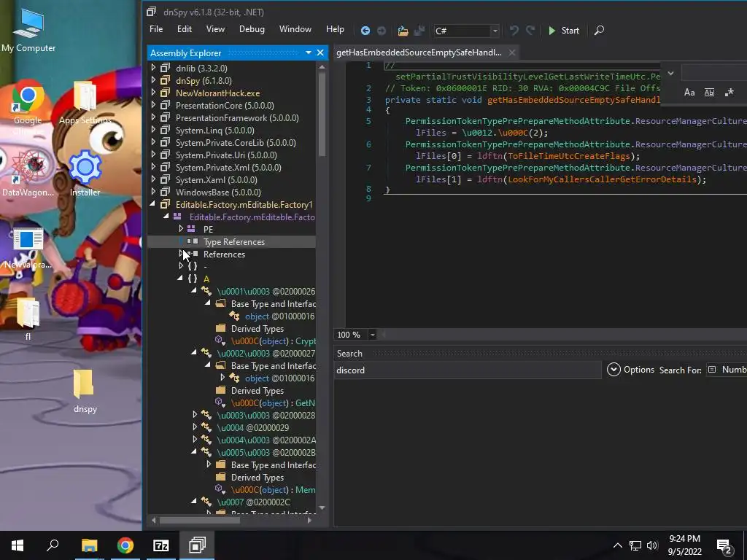747x560 pixels.
Task: Focus the search field containing discord
Action: 468,370
